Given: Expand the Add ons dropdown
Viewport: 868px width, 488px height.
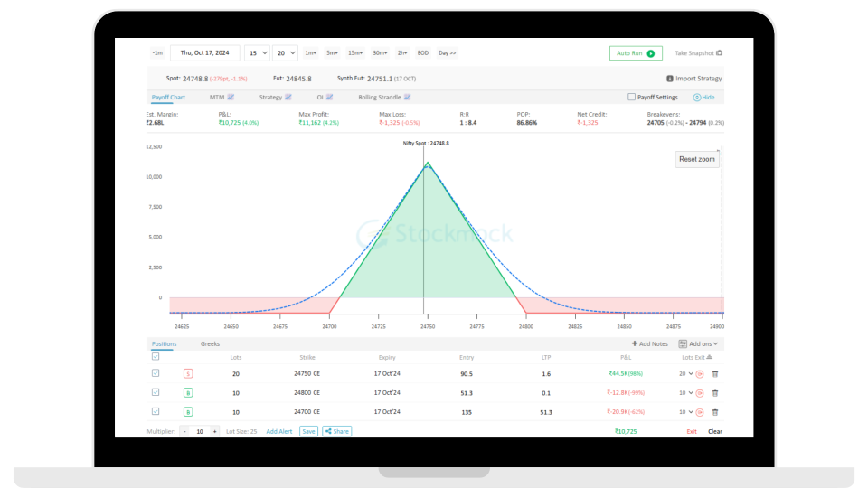Looking at the screenshot, I should coord(703,343).
